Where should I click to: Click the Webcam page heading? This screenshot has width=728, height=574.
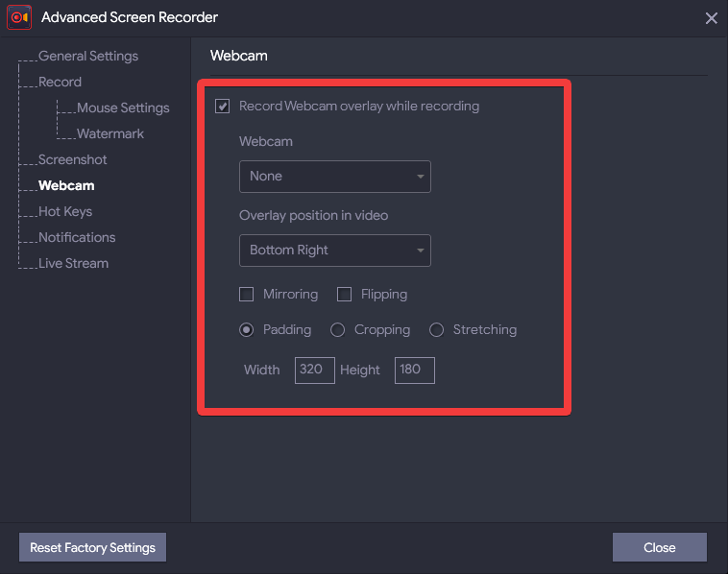pyautogui.click(x=238, y=56)
